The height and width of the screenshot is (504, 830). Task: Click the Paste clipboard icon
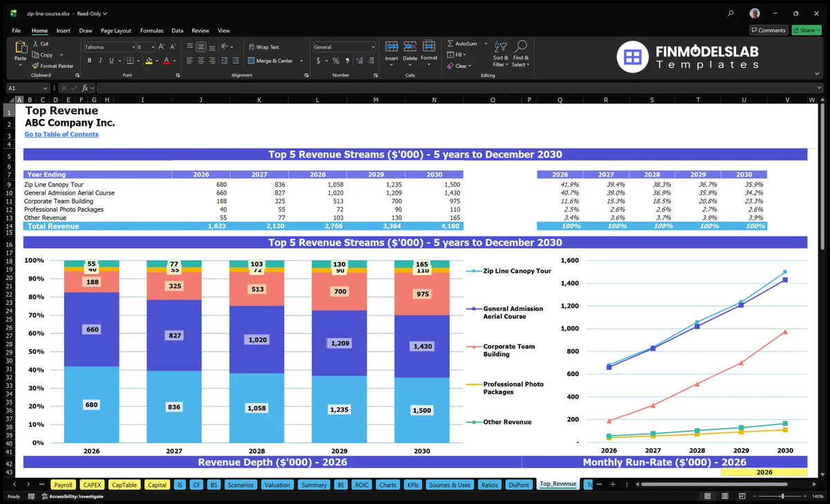[20, 48]
